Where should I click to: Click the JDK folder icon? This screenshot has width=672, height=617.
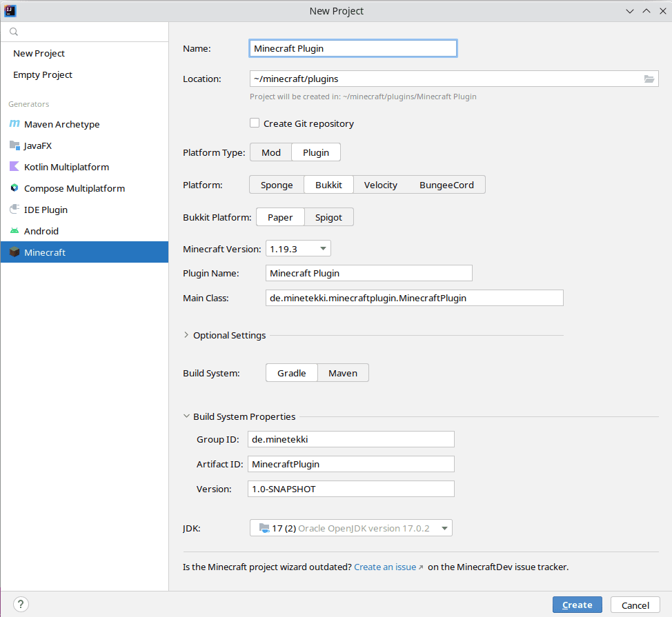[x=264, y=528]
